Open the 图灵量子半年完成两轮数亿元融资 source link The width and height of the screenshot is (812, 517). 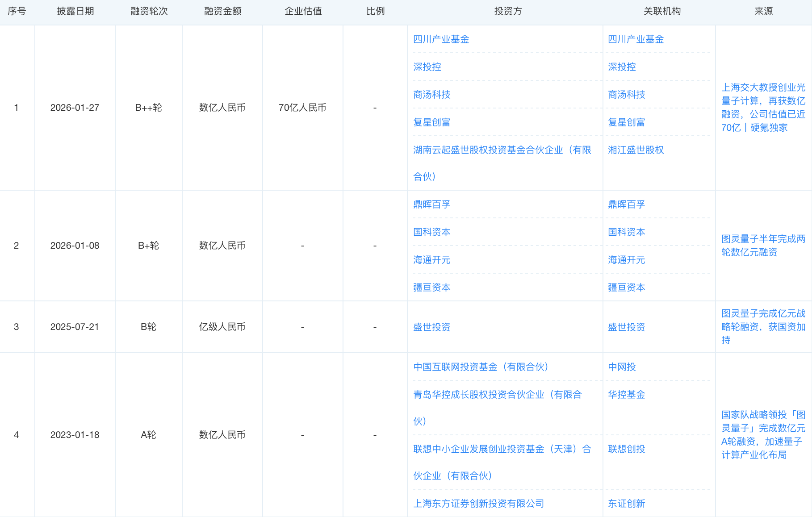pyautogui.click(x=763, y=246)
